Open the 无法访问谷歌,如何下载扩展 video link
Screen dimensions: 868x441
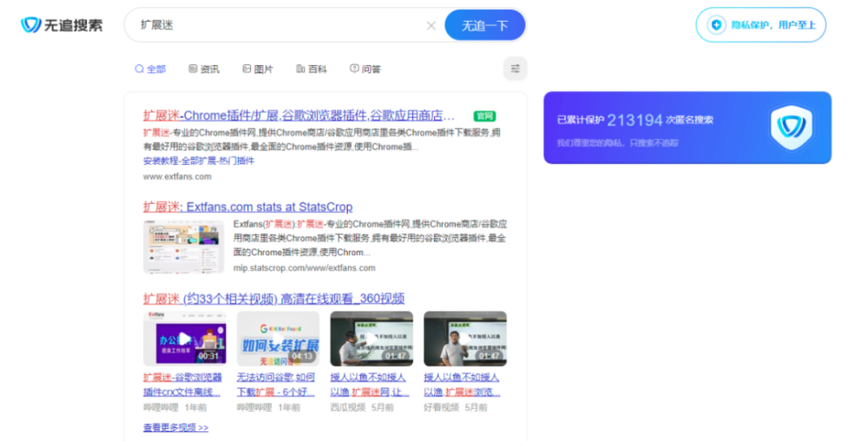pyautogui.click(x=276, y=385)
